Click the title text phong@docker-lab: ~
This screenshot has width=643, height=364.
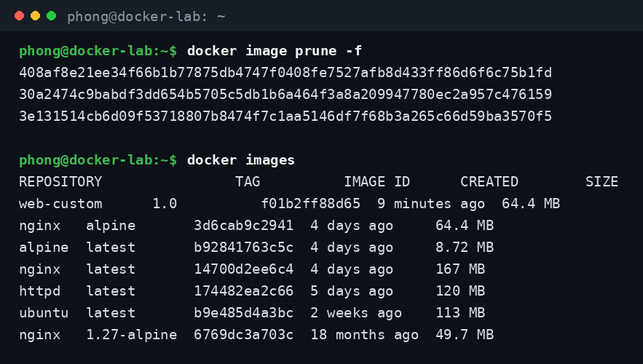146,17
